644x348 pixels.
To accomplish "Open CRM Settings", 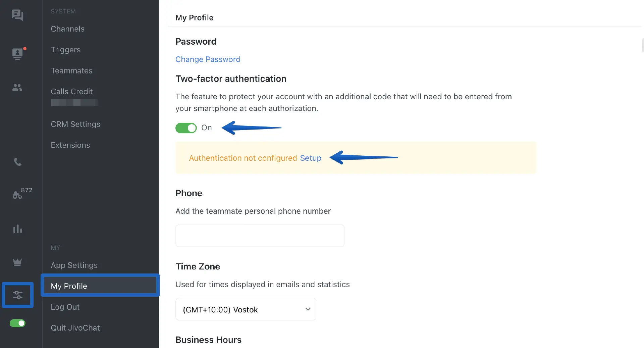I will point(75,124).
